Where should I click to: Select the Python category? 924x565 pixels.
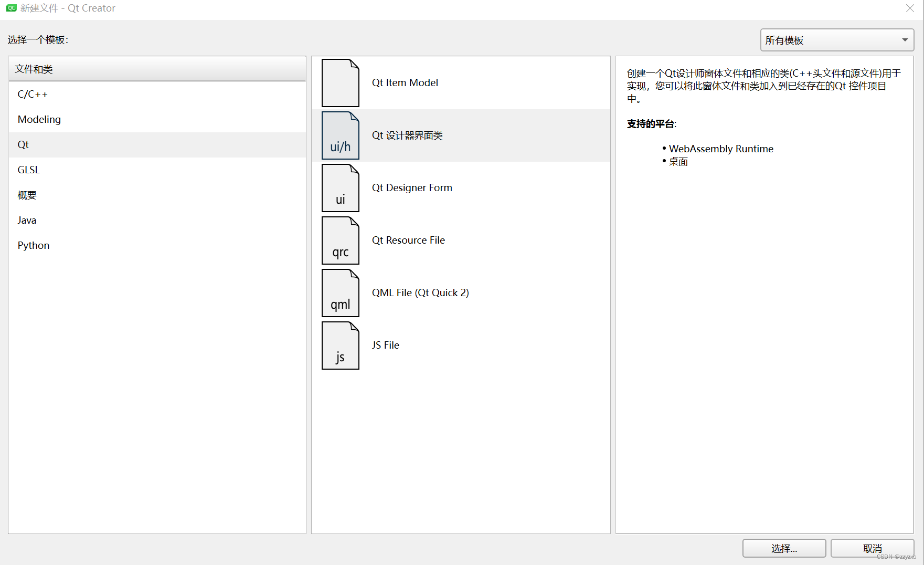157,246
